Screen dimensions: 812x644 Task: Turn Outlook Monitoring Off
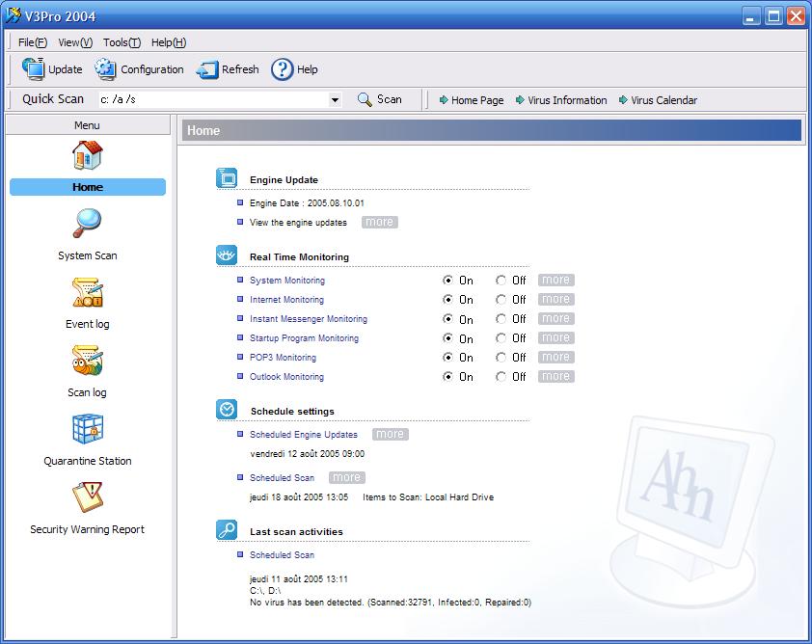coord(501,376)
